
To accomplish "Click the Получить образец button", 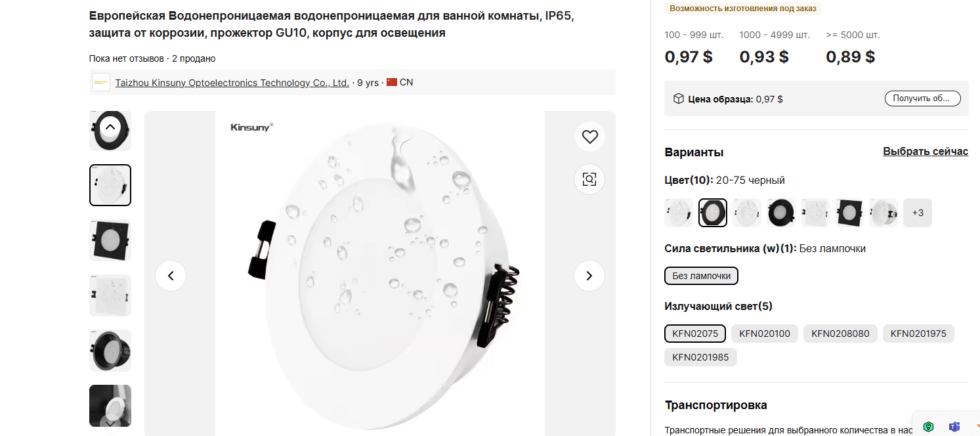I will [922, 98].
